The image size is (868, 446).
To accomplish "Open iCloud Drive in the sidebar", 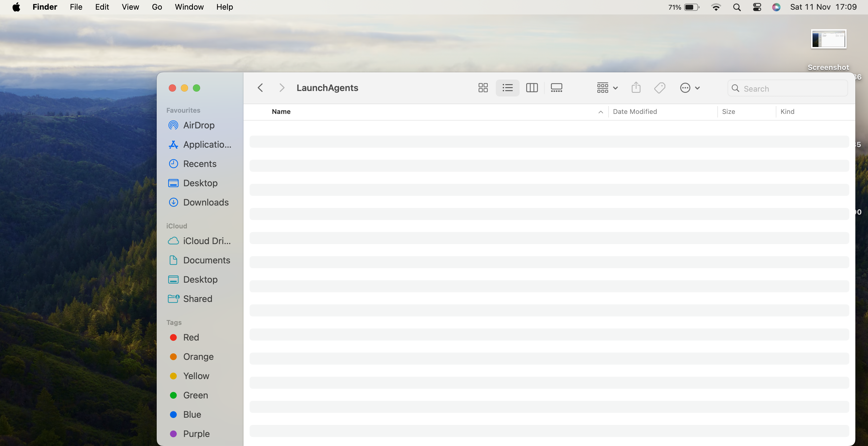I will (x=206, y=241).
